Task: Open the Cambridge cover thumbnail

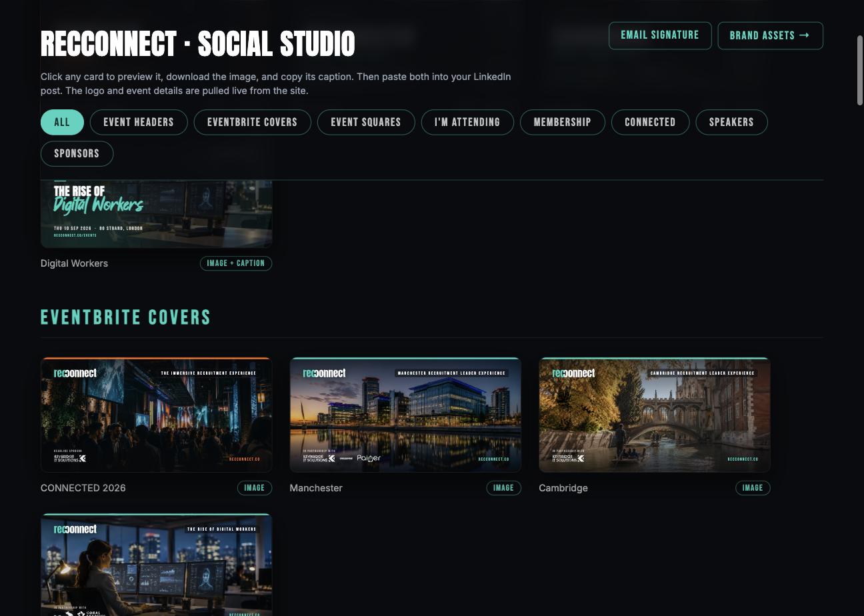Action: (655, 415)
